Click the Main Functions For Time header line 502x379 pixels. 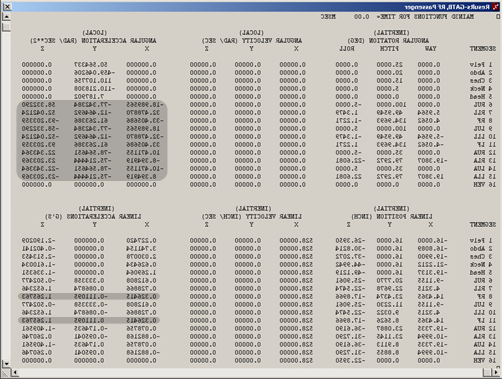pos(397,16)
